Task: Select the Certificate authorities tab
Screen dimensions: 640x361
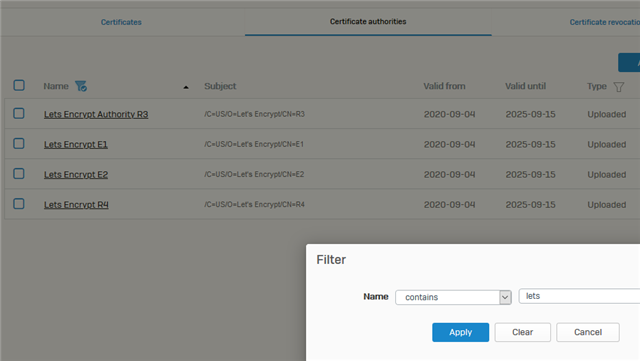Action: pos(368,22)
